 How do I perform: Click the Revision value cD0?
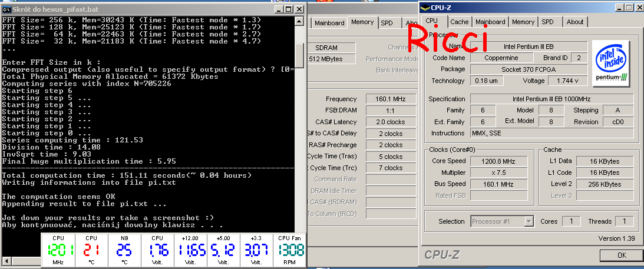[x=618, y=122]
